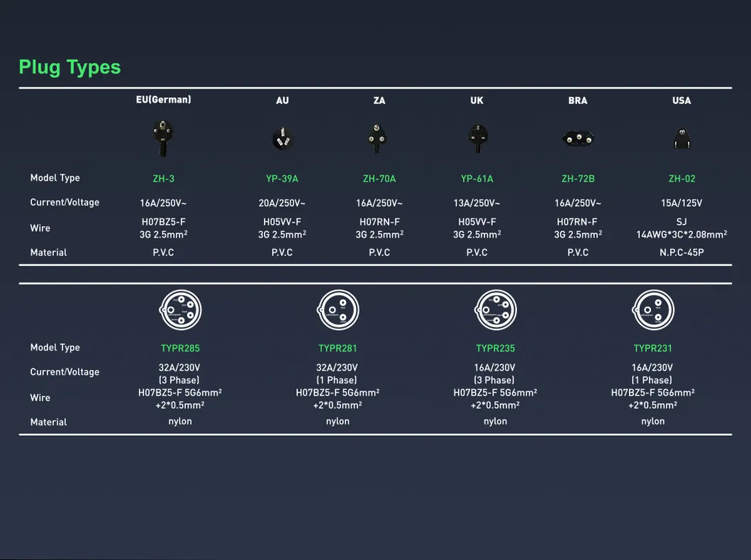Open the YP-39A model link

coord(282,179)
